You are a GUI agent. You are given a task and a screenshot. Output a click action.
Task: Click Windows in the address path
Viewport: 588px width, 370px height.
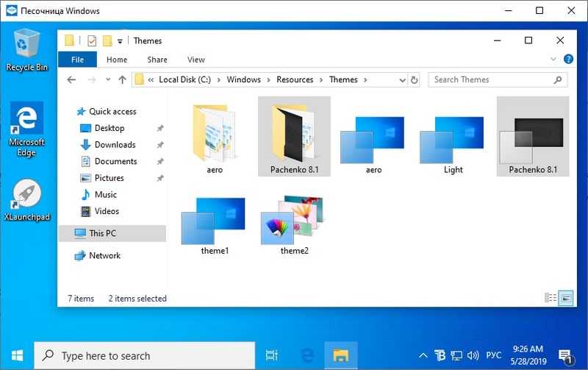click(244, 79)
